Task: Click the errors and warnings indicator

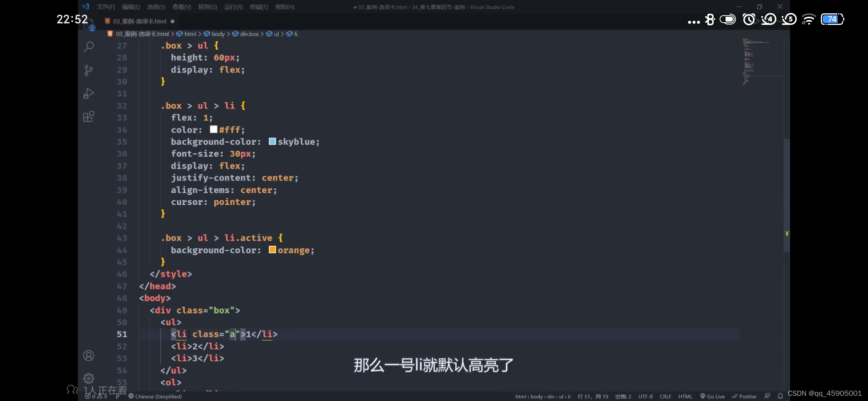Action: pyautogui.click(x=95, y=396)
